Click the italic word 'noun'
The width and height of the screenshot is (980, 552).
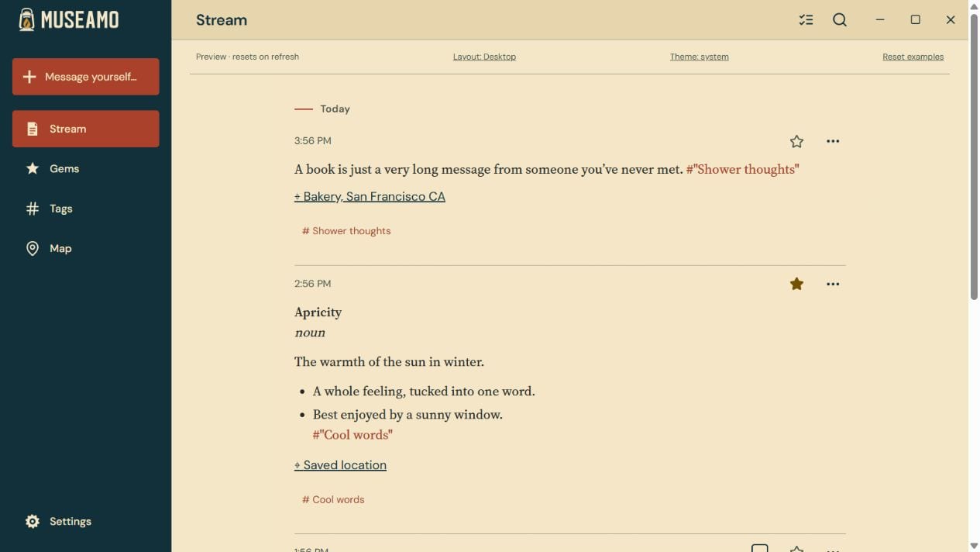pos(310,332)
